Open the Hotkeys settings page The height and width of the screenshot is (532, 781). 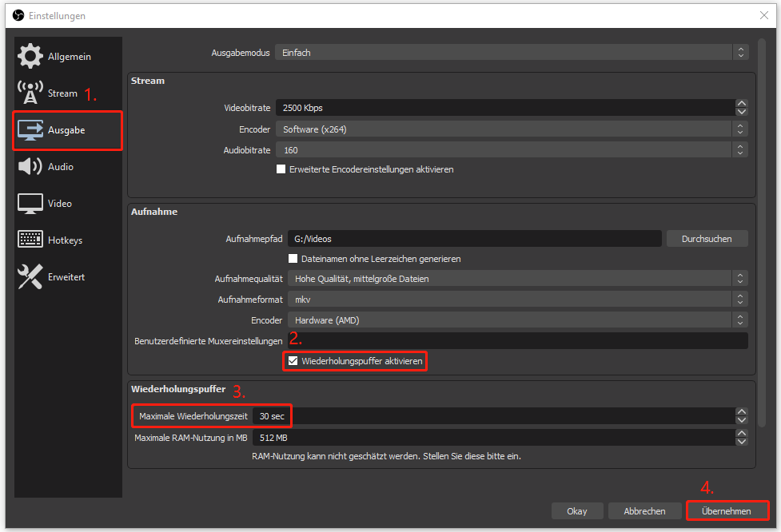(x=68, y=240)
